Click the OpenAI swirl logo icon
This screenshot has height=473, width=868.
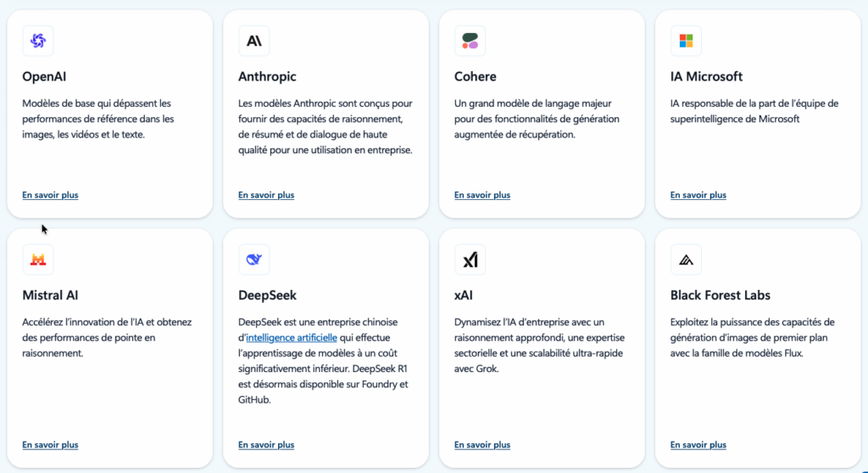pyautogui.click(x=38, y=41)
